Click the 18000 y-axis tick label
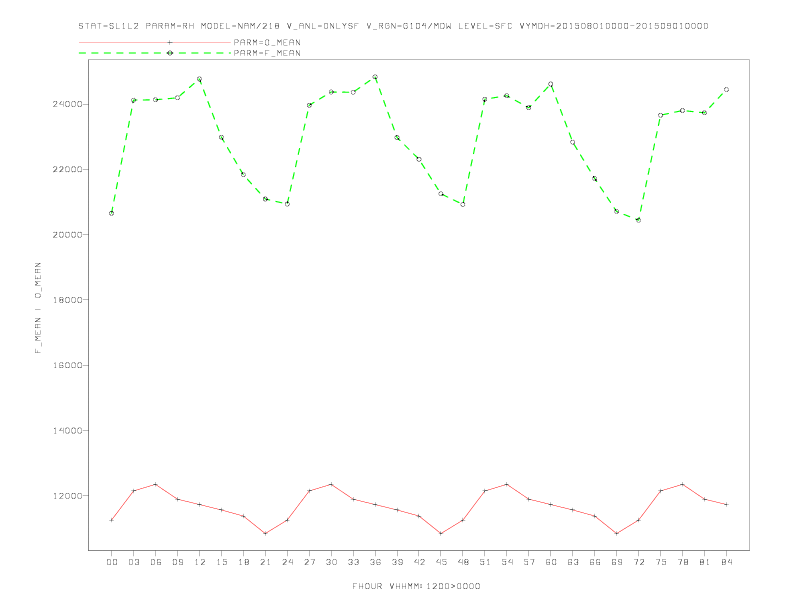The height and width of the screenshot is (612, 792). click(x=67, y=300)
